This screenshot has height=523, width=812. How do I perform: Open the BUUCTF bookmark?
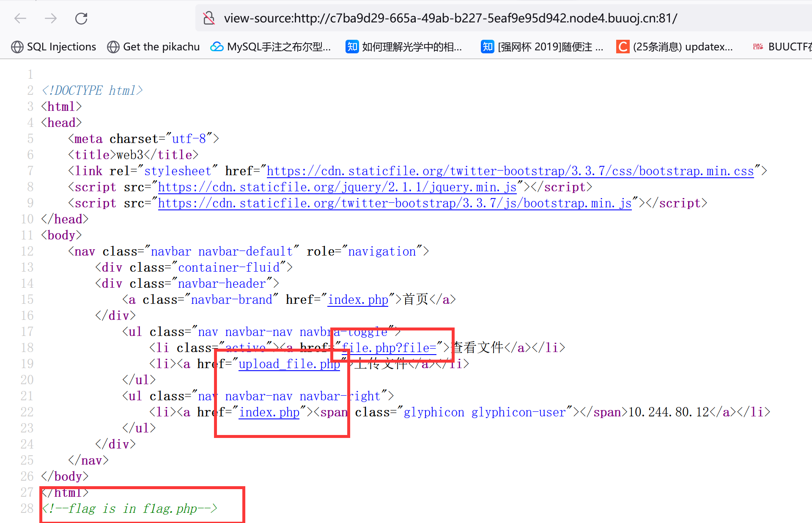(x=782, y=47)
